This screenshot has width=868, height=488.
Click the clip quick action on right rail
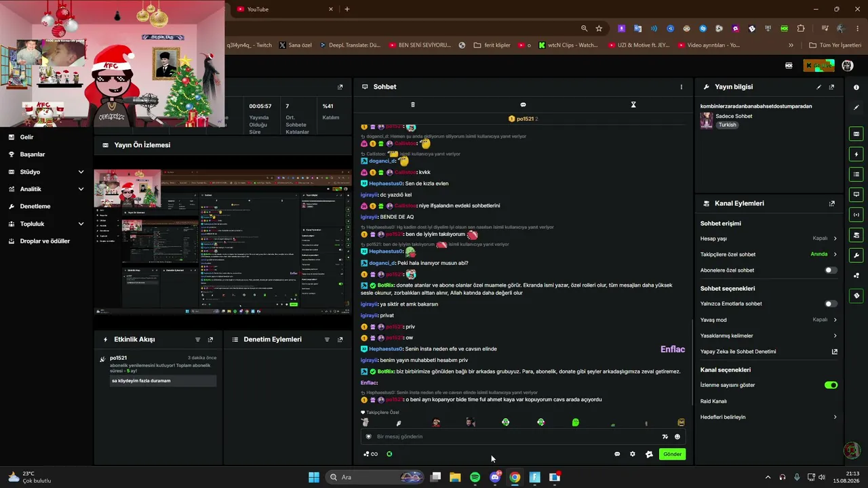coord(856,134)
